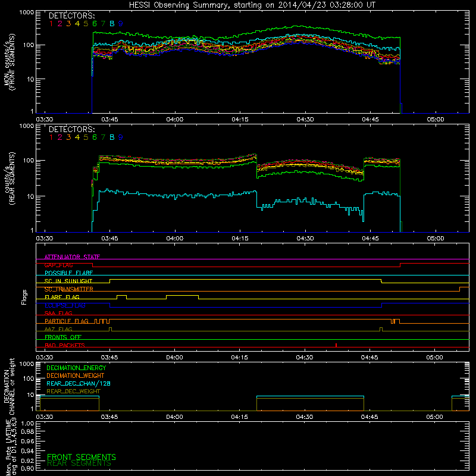This screenshot has width=476, height=476.
Task: Click the BAD_PACKETS flag label
Action: tap(65, 345)
